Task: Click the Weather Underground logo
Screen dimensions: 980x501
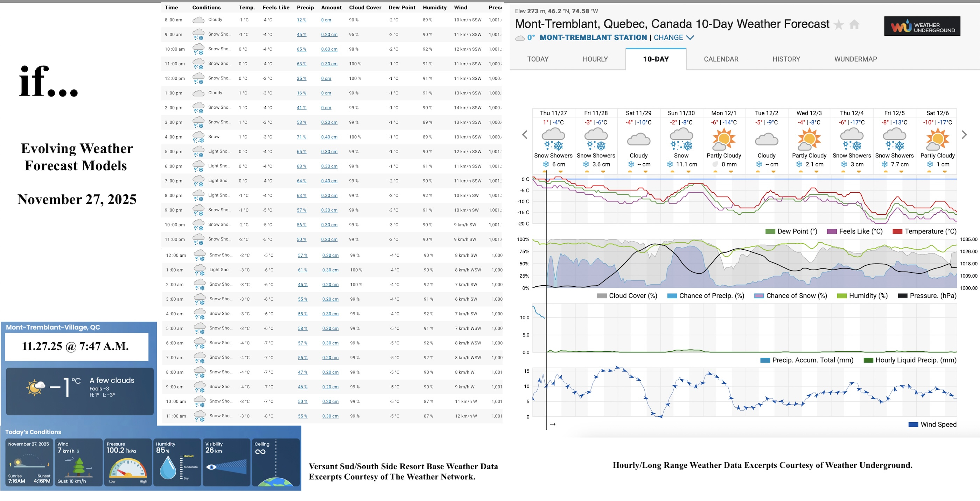Action: click(x=922, y=26)
